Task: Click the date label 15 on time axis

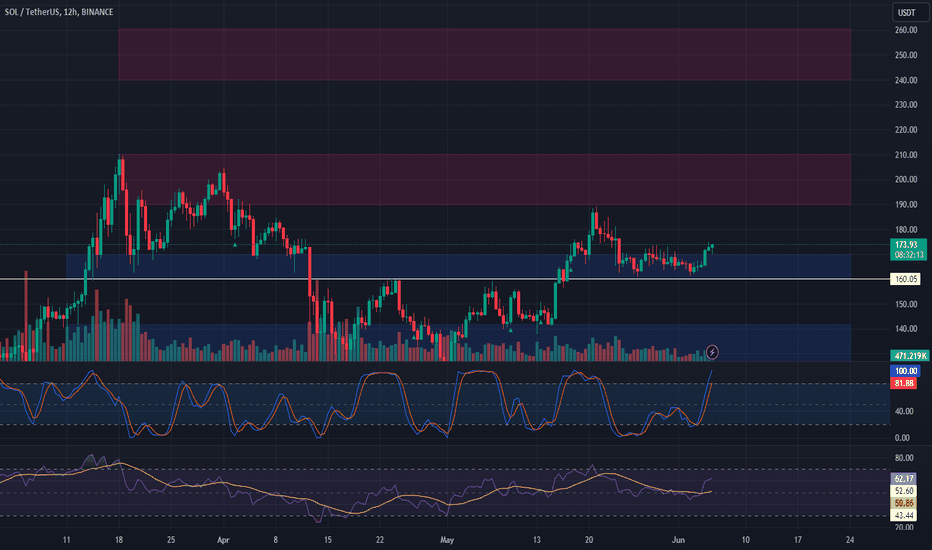Action: [328, 540]
